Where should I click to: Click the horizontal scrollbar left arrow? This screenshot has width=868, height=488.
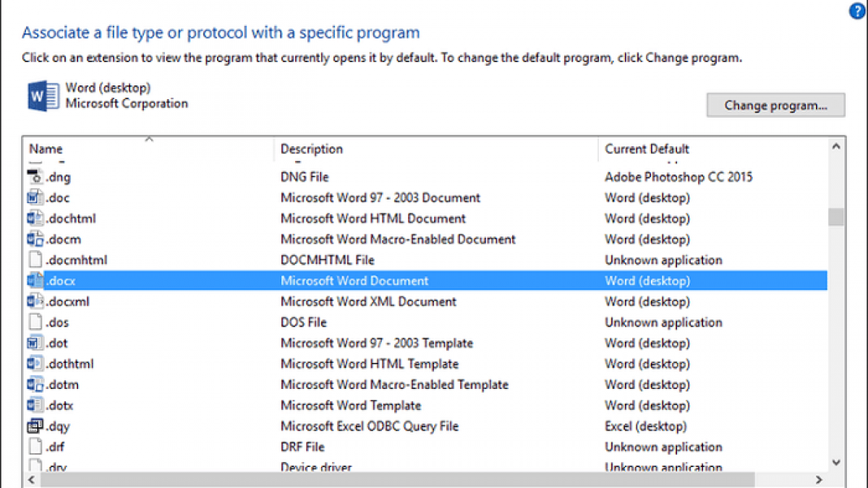point(32,479)
